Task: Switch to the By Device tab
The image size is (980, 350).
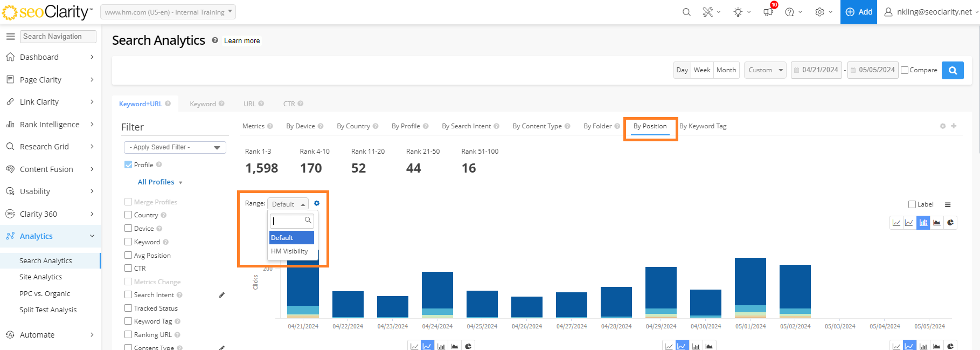Action: tap(301, 126)
